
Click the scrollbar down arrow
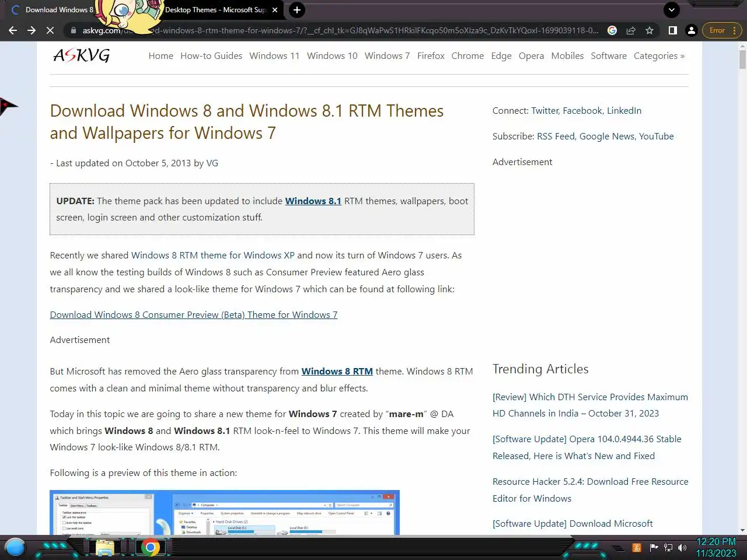coord(742,530)
